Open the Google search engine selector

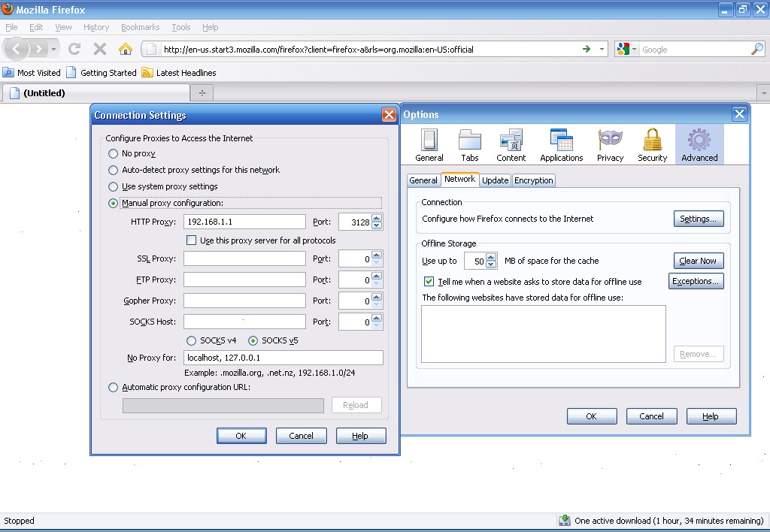tap(627, 49)
